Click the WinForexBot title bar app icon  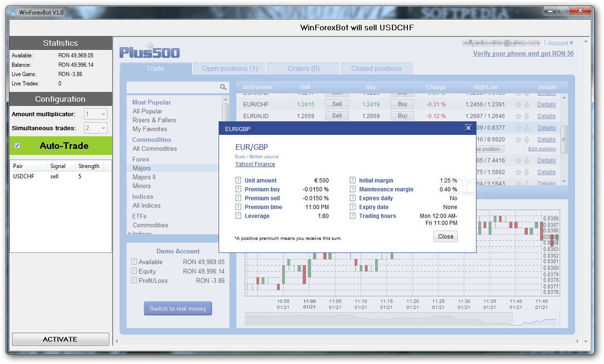(13, 12)
